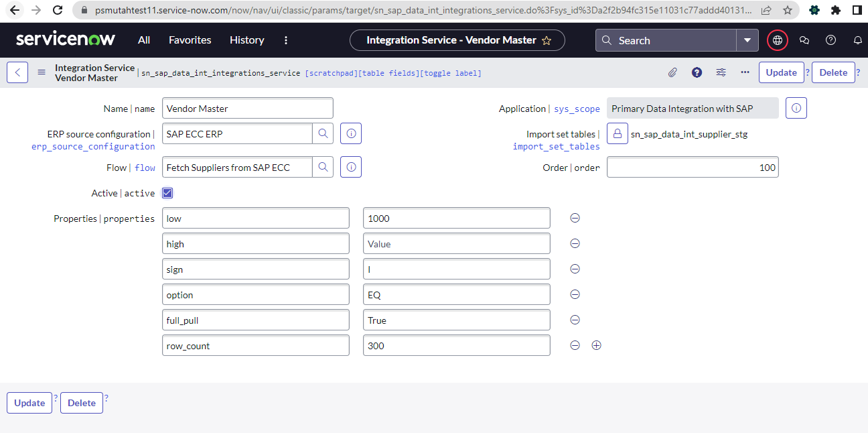868x433 pixels.
Task: Click the flow field name link
Action: point(145,168)
